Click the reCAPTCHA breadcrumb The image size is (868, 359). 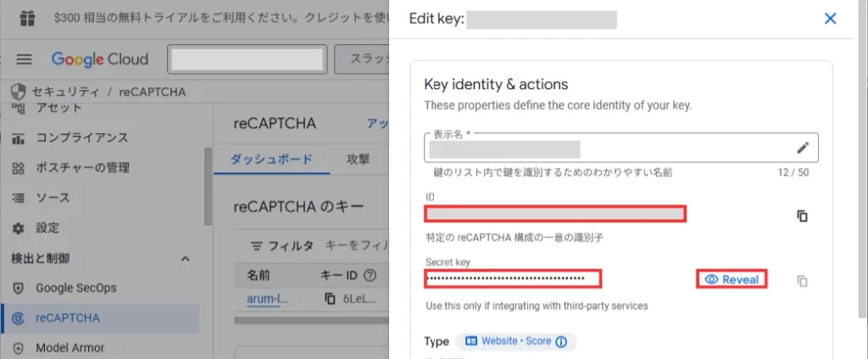point(153,92)
